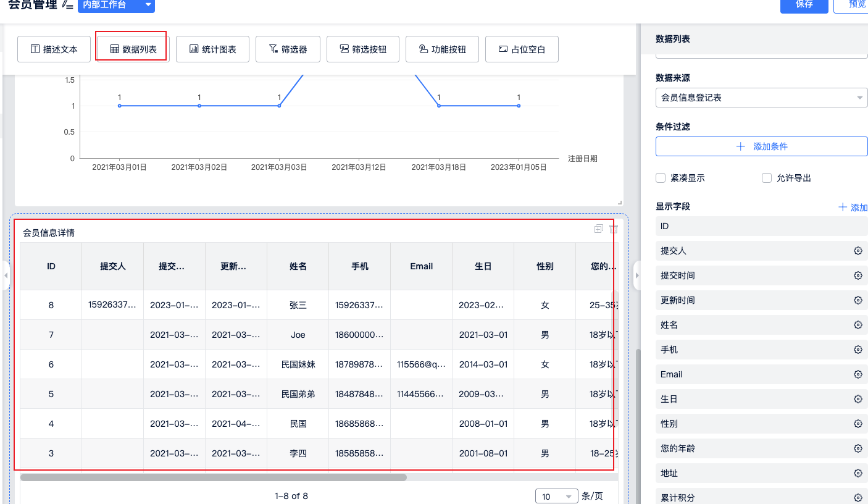Open the gear settings for 提交人 field
Screen dimensions: 868x504
pos(858,251)
